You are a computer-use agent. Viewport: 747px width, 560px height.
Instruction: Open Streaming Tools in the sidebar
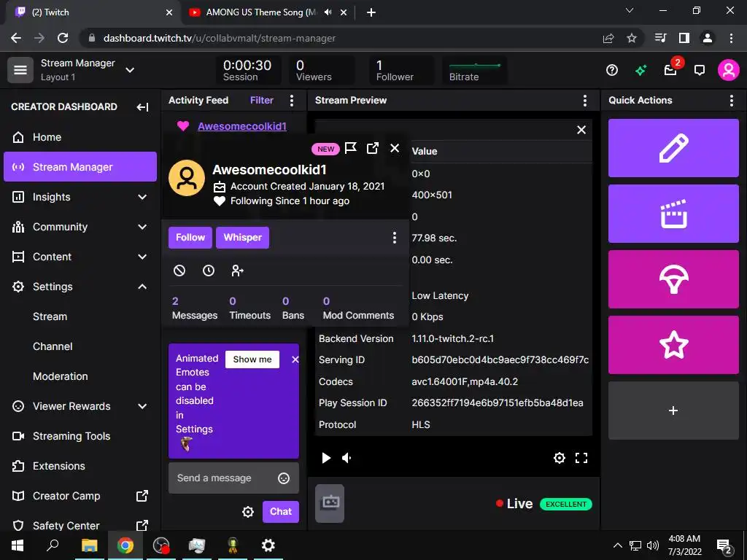pyautogui.click(x=80, y=436)
